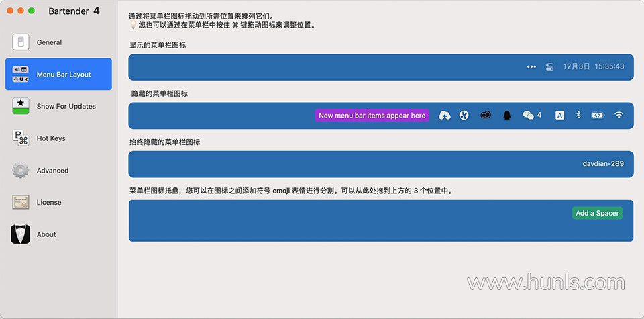
Task: Click the red close window button
Action: coord(10,11)
